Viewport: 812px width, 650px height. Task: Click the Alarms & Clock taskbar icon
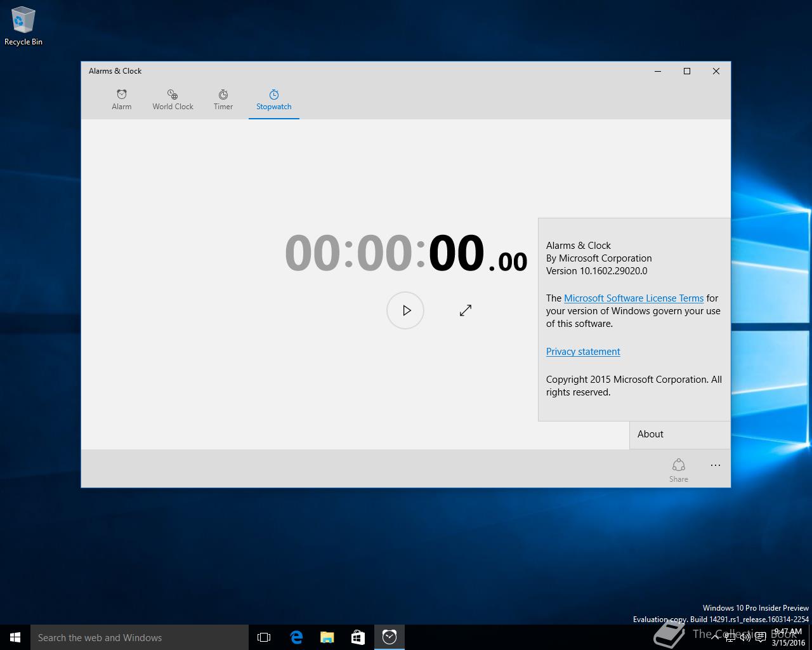tap(390, 637)
